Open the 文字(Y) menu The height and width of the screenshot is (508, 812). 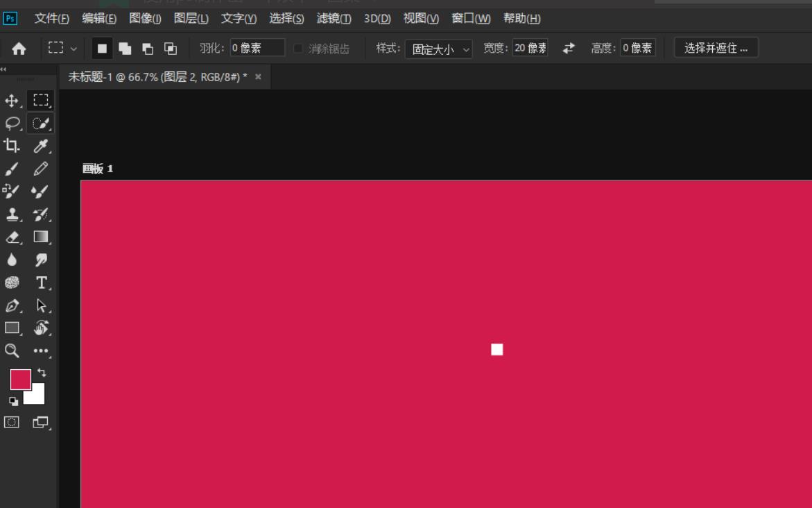(239, 19)
